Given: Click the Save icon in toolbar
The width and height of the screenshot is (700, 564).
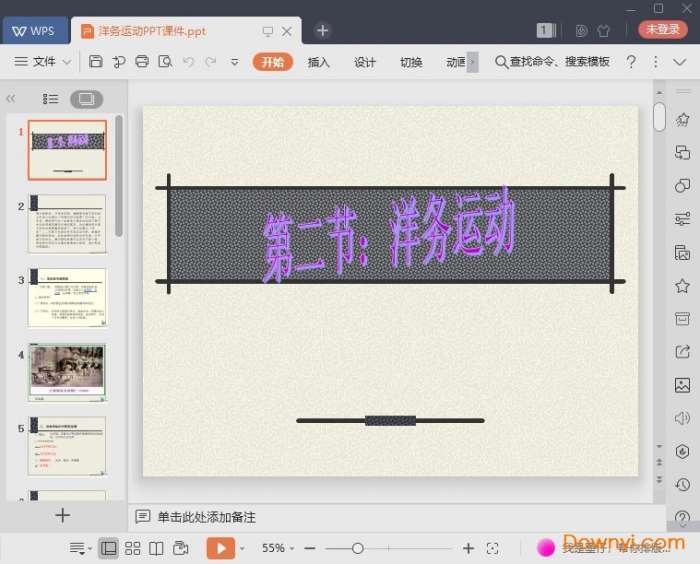Looking at the screenshot, I should coord(96,62).
